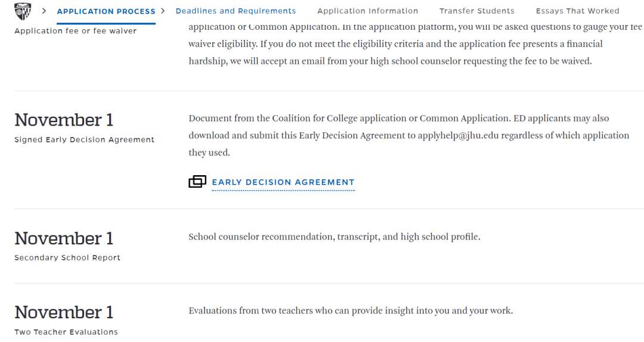
Task: Click the November 1 heading above Secondary School Report
Action: click(64, 238)
